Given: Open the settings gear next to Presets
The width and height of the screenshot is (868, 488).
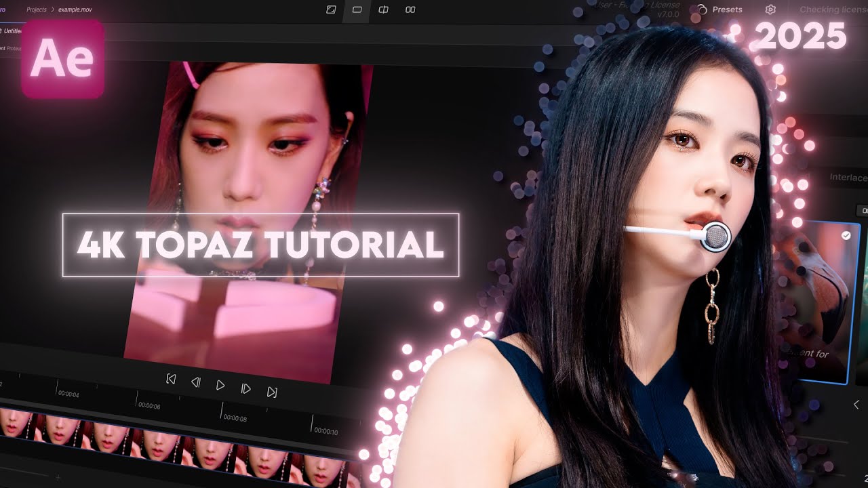Looking at the screenshot, I should tap(770, 9).
